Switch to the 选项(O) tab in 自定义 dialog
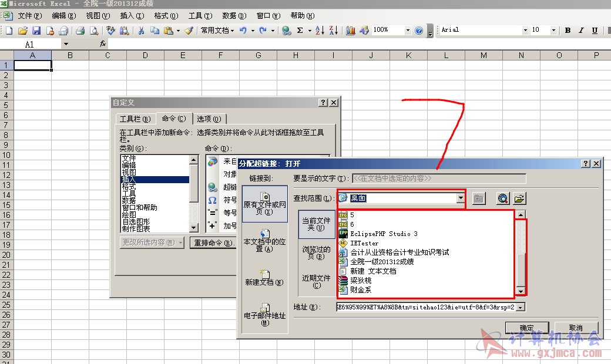This screenshot has width=611, height=364. (x=209, y=119)
